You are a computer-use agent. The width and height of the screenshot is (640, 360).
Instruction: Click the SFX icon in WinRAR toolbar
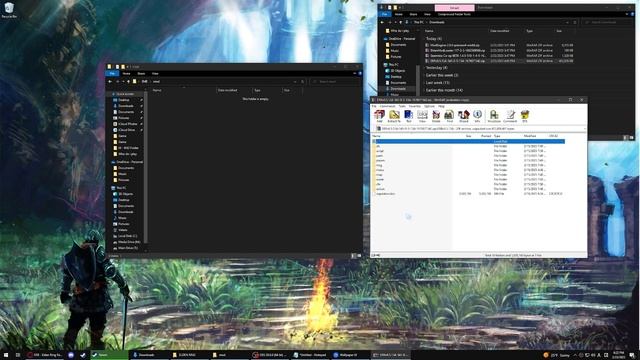click(x=525, y=116)
